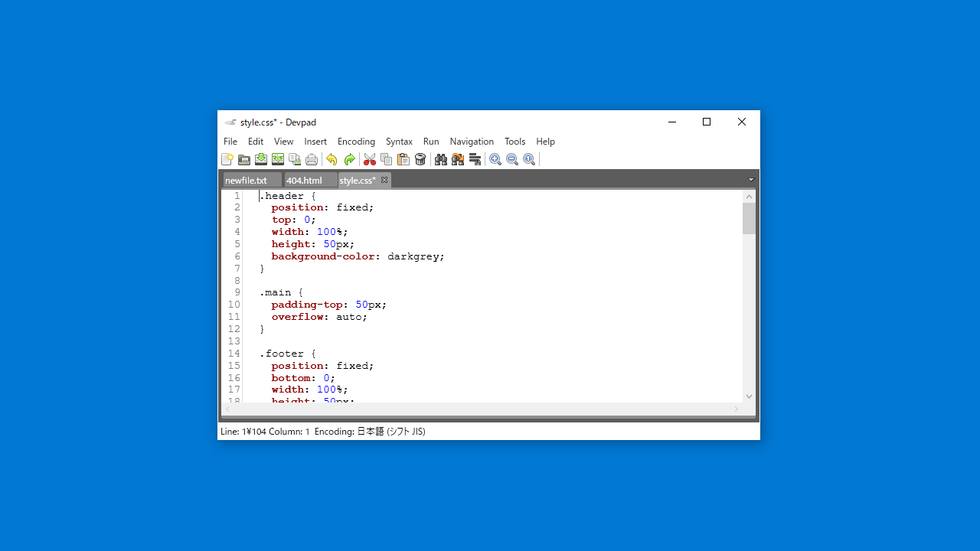Click the vertical scrollbar down arrow

(749, 396)
